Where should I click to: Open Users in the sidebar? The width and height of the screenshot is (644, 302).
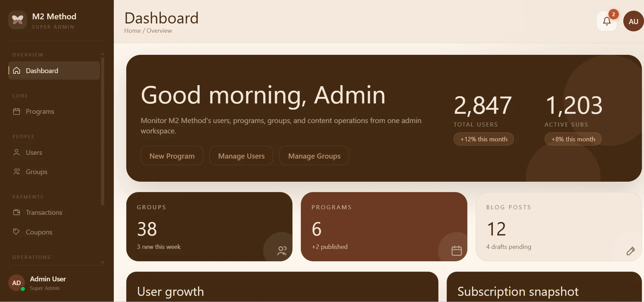pyautogui.click(x=54, y=152)
